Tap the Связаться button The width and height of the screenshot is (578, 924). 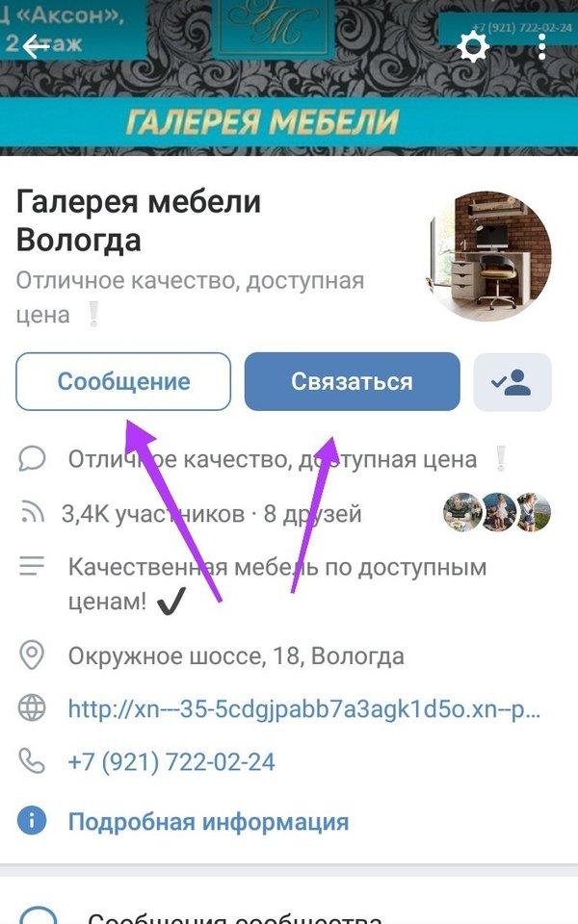[x=353, y=382]
